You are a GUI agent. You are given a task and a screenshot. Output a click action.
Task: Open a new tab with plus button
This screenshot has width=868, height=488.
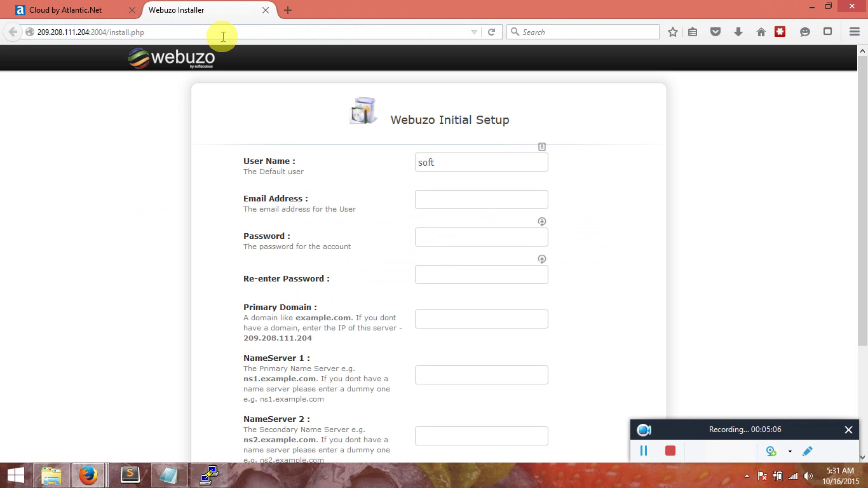pyautogui.click(x=288, y=10)
